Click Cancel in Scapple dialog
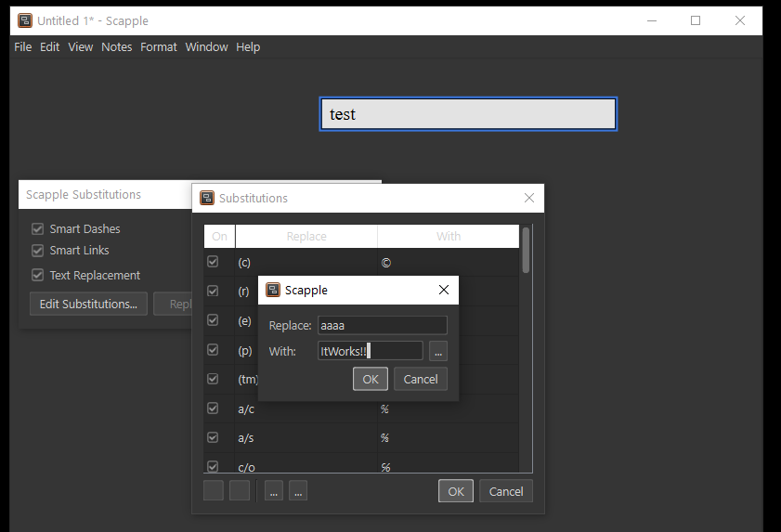This screenshot has width=781, height=532. tap(421, 379)
